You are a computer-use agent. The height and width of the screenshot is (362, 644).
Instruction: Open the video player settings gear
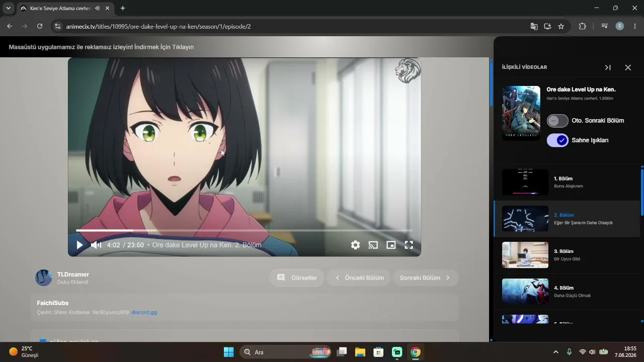tap(355, 245)
